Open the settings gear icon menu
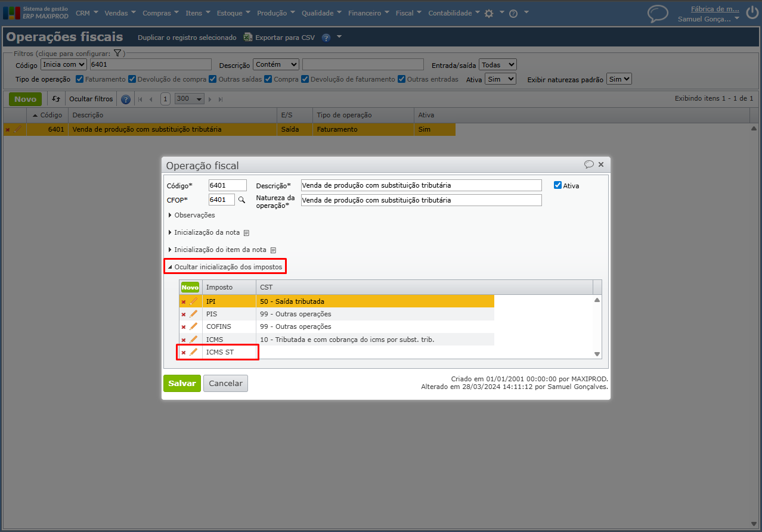 point(489,13)
